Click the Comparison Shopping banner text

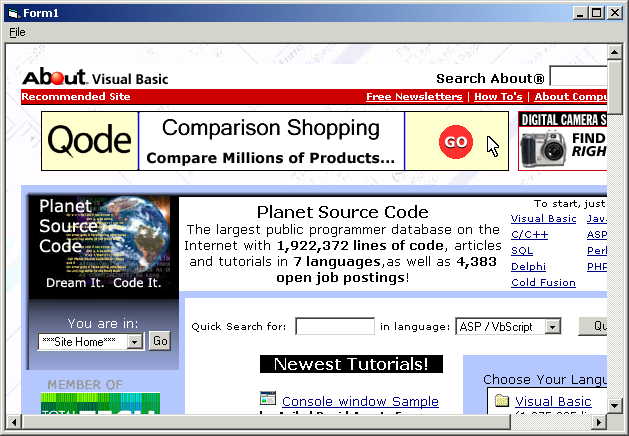point(271,128)
